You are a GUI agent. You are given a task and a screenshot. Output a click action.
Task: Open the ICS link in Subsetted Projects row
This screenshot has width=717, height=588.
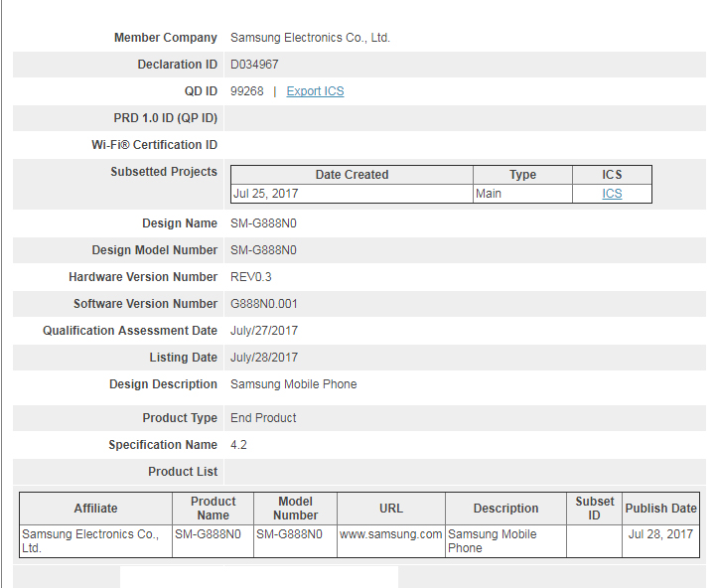pyautogui.click(x=612, y=194)
